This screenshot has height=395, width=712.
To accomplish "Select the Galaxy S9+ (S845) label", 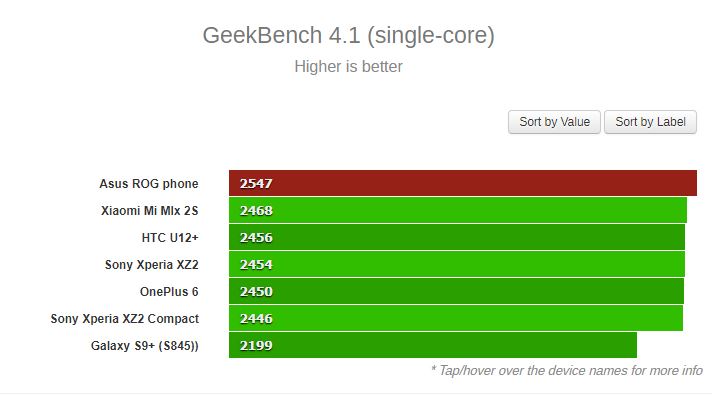I will 144,346.
